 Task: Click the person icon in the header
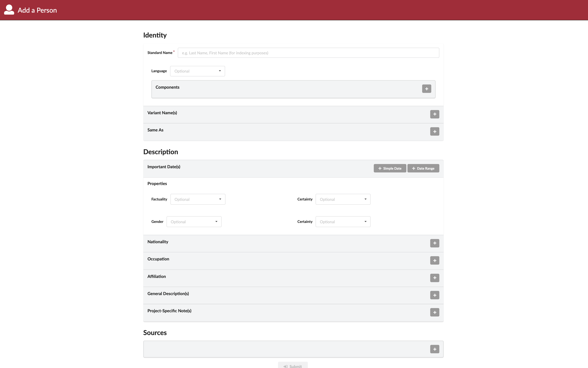click(9, 10)
